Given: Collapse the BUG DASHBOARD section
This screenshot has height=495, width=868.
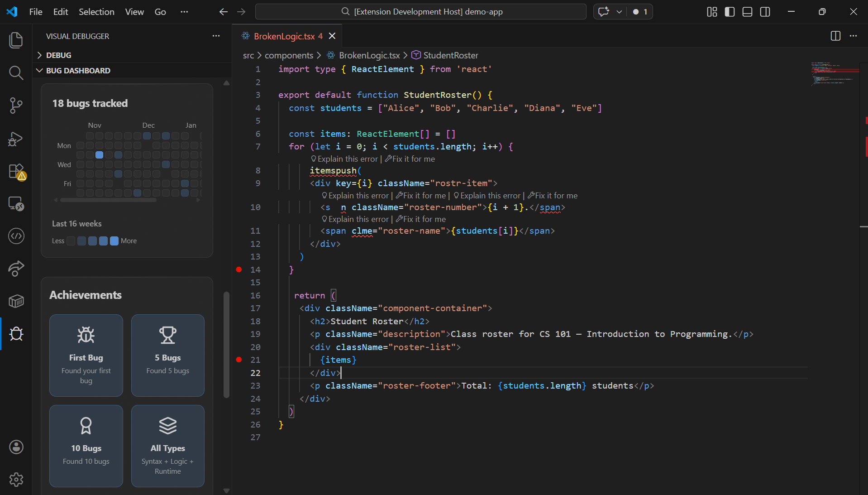Looking at the screenshot, I should tap(78, 71).
